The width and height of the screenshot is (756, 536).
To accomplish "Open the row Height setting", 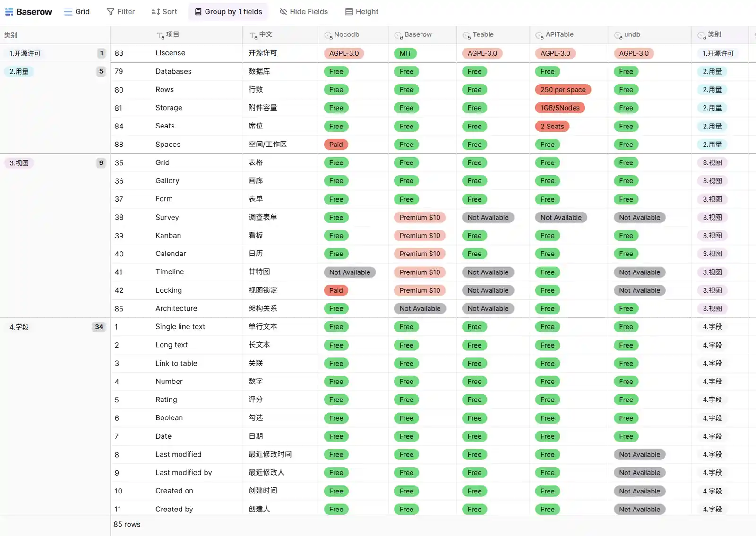I will (x=362, y=12).
